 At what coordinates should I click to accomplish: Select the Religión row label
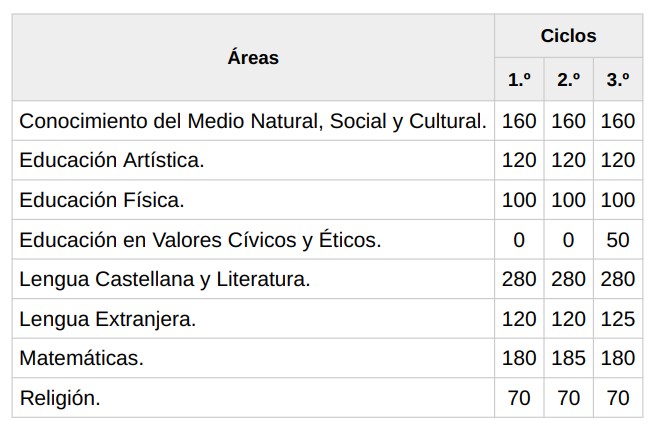pos(60,398)
